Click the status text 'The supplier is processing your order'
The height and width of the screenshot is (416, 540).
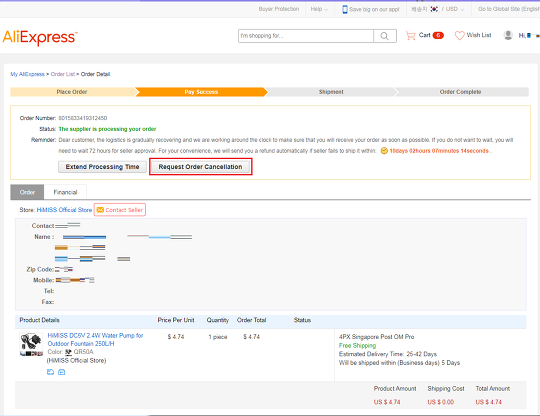pos(107,129)
